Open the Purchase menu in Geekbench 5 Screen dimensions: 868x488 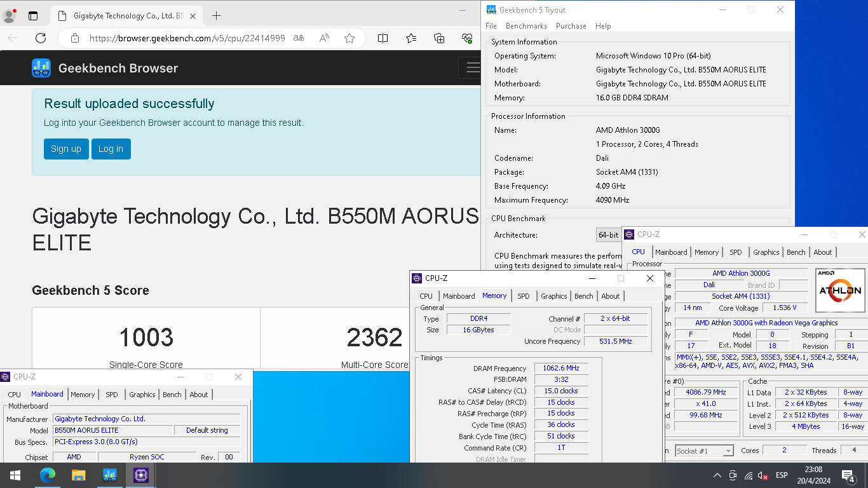(571, 26)
